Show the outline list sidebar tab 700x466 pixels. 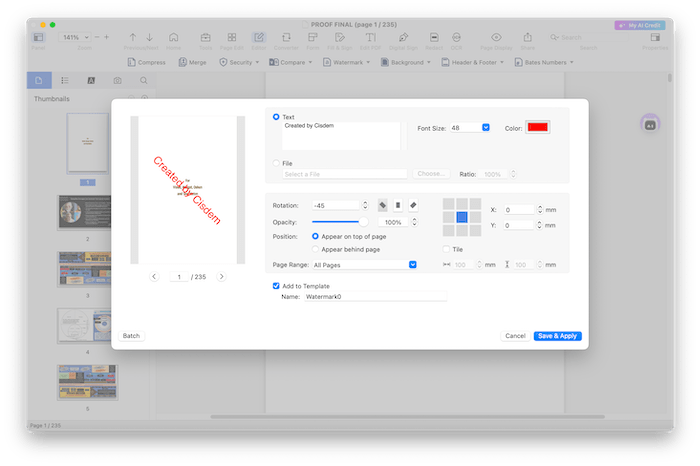(x=65, y=80)
